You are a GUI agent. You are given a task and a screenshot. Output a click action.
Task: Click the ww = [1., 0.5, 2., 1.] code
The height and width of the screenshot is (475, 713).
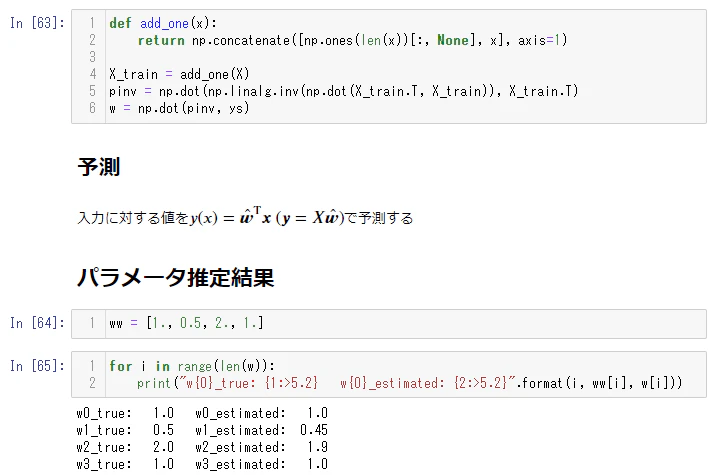pos(186,323)
